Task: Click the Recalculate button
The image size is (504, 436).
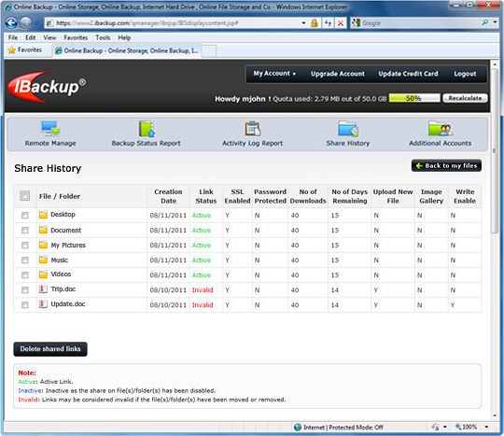Action: (x=465, y=98)
